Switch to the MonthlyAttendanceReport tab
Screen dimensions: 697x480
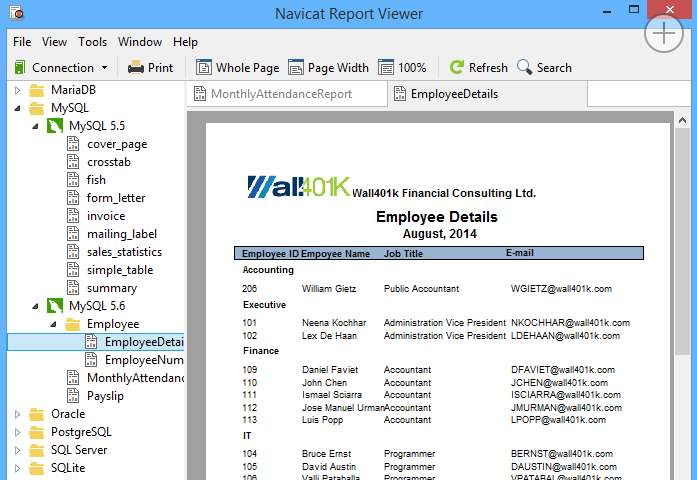point(287,94)
